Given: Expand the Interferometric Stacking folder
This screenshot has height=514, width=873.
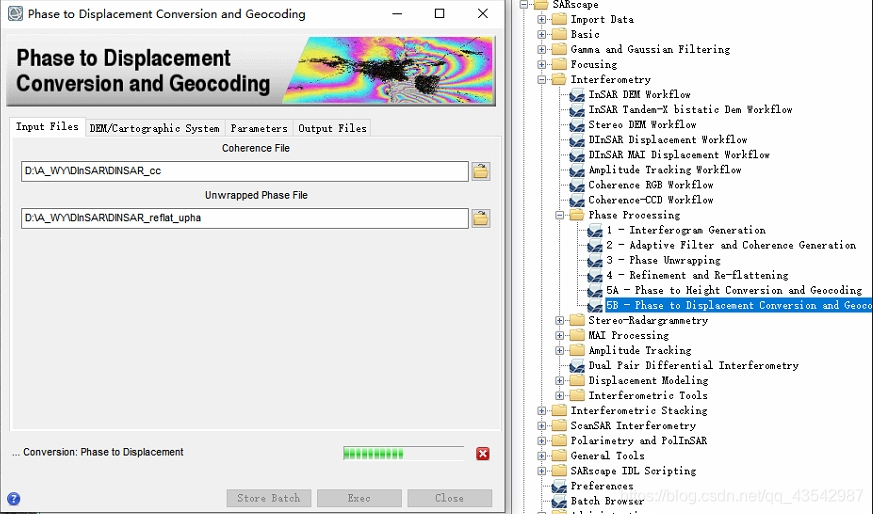Looking at the screenshot, I should point(541,410).
